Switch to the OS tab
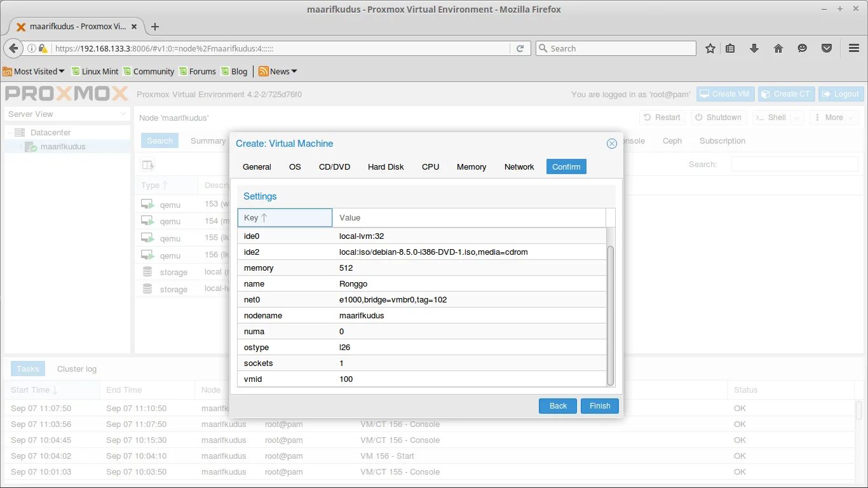868x488 pixels. (295, 166)
